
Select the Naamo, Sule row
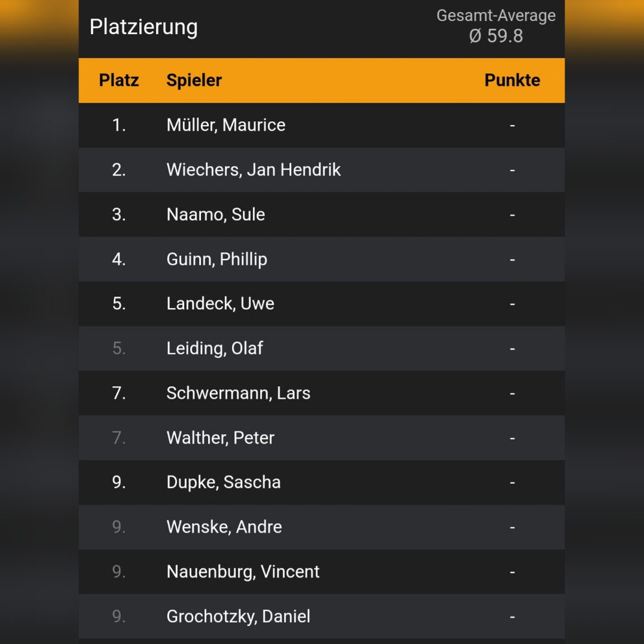(321, 214)
